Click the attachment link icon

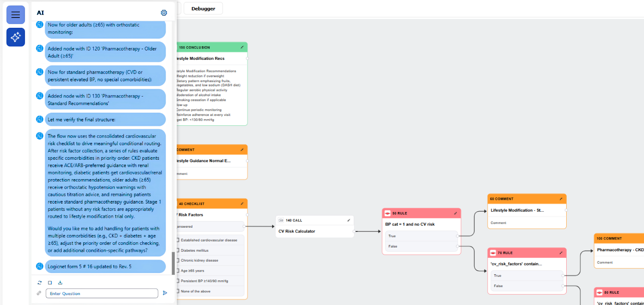[x=39, y=293]
